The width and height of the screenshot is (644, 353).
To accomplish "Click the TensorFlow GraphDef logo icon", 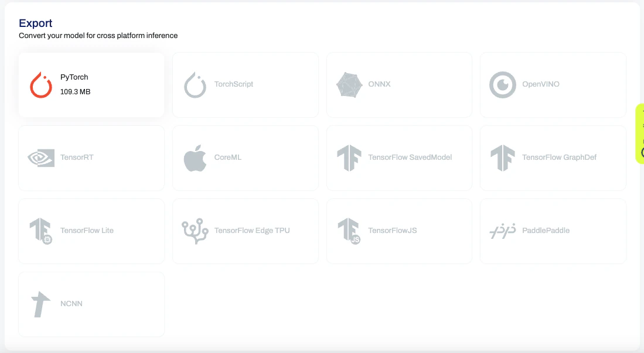I will [x=503, y=158].
